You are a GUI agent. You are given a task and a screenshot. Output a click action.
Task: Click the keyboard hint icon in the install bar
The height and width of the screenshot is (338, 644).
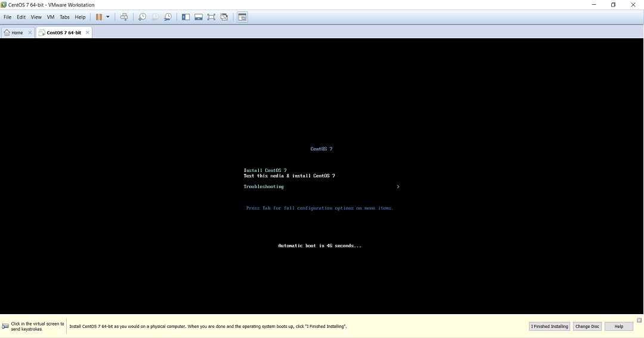(x=5, y=326)
